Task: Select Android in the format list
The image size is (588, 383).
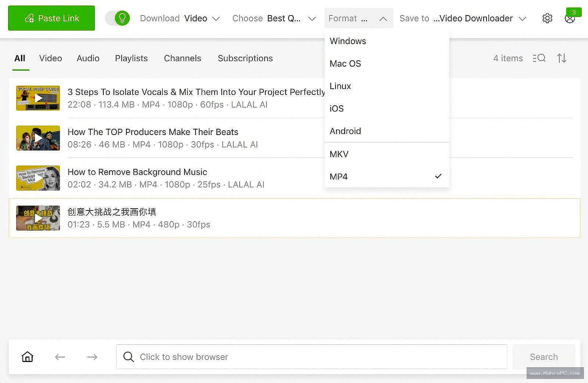Action: pyautogui.click(x=387, y=131)
